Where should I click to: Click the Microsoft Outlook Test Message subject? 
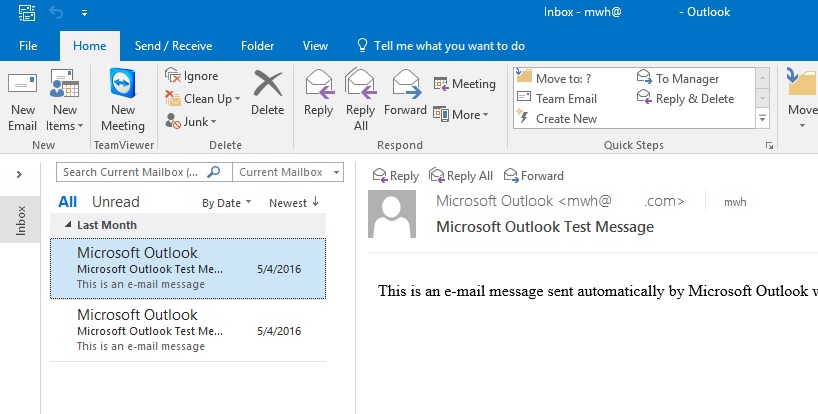(x=545, y=227)
